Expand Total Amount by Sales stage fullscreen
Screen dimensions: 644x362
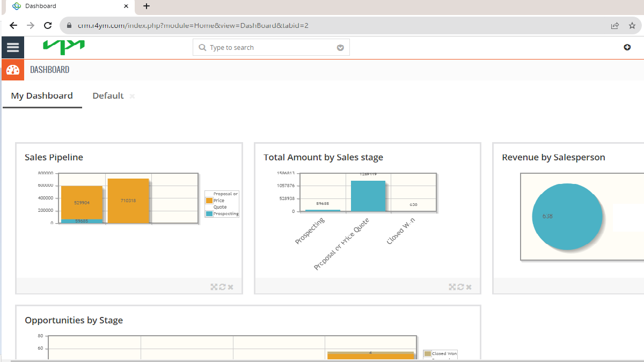pyautogui.click(x=452, y=287)
